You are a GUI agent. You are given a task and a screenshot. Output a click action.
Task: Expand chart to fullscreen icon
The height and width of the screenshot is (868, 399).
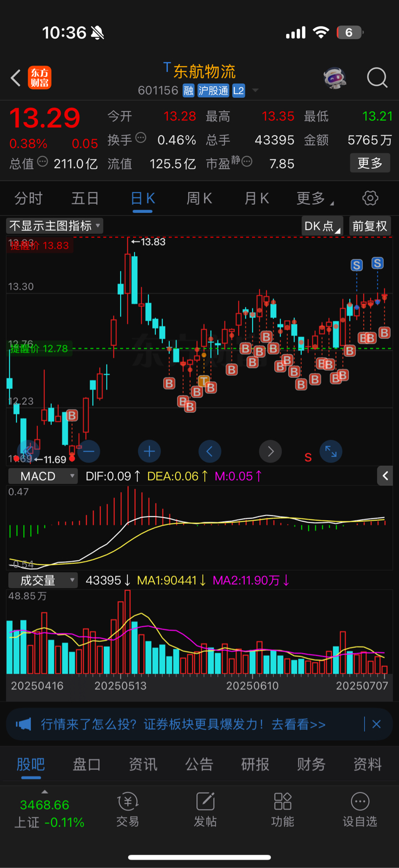[331, 451]
